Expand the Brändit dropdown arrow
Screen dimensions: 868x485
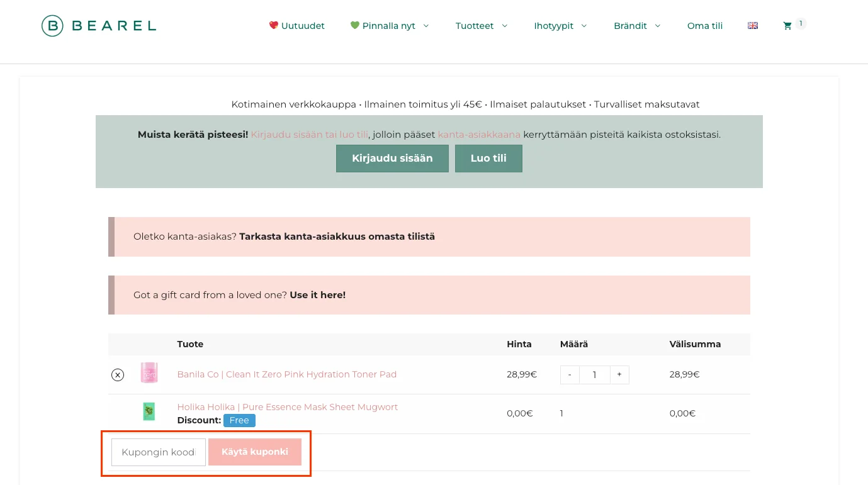[658, 26]
